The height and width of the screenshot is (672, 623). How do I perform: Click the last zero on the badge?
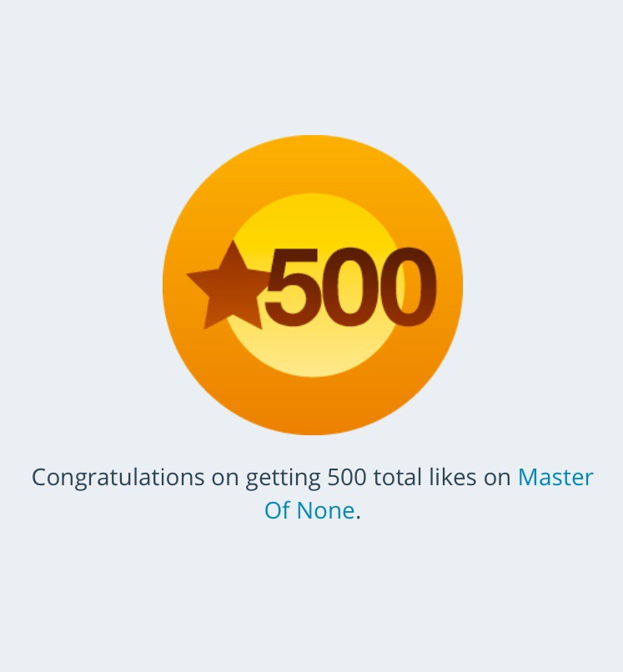[406, 287]
